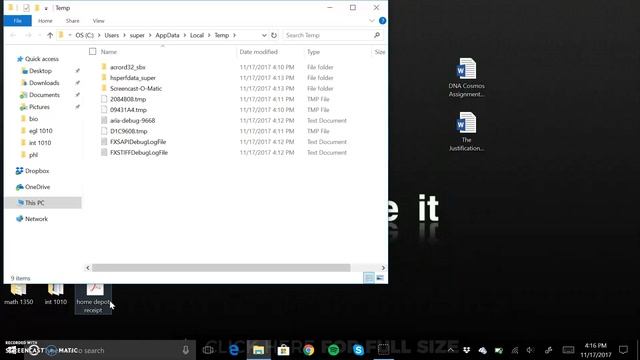Open the Share ribbon tab
The width and height of the screenshot is (640, 360).
coord(72,21)
